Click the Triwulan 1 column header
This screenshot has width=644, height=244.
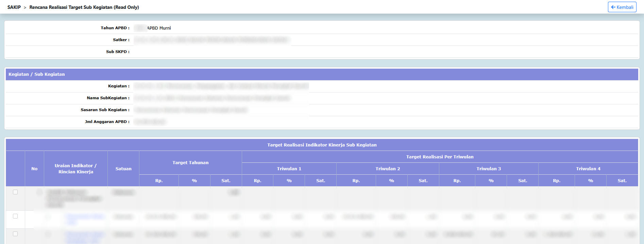289,169
